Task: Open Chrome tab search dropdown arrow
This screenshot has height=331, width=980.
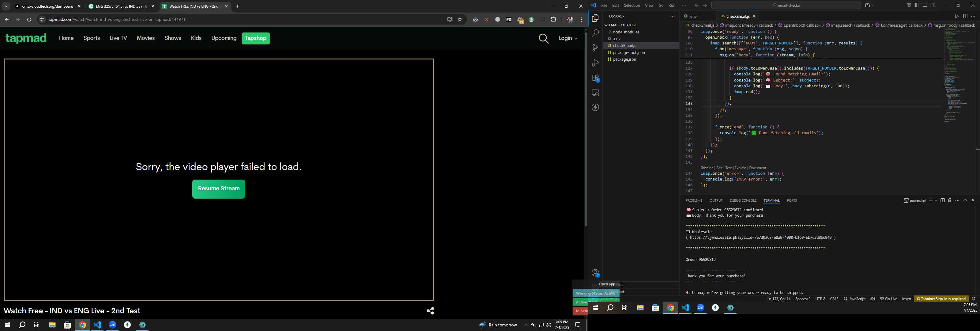Action: tap(6, 6)
